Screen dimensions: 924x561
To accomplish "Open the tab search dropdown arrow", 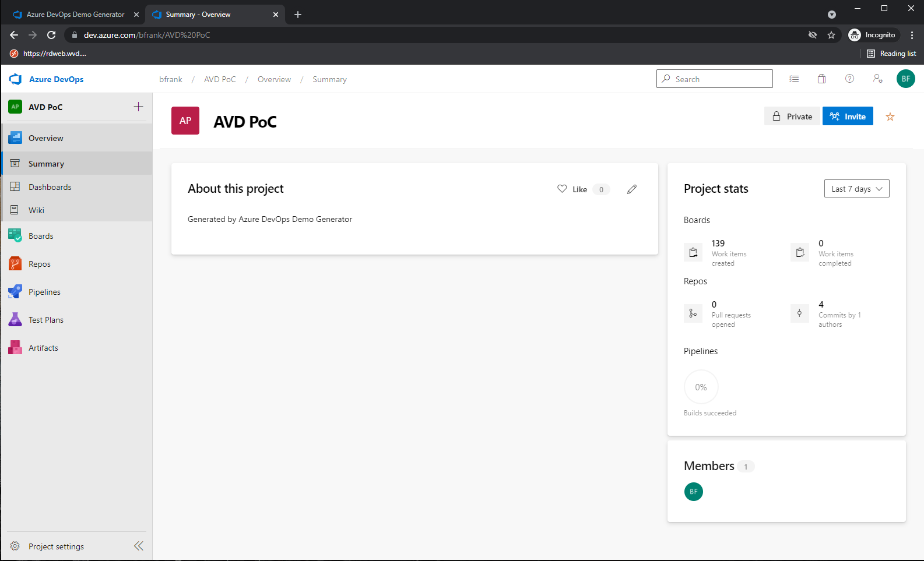I will (x=832, y=15).
